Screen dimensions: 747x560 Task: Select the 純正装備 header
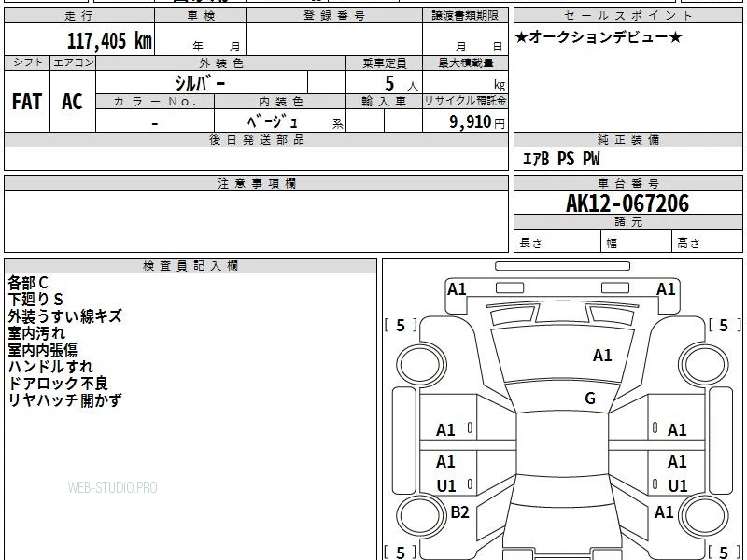tap(627, 140)
